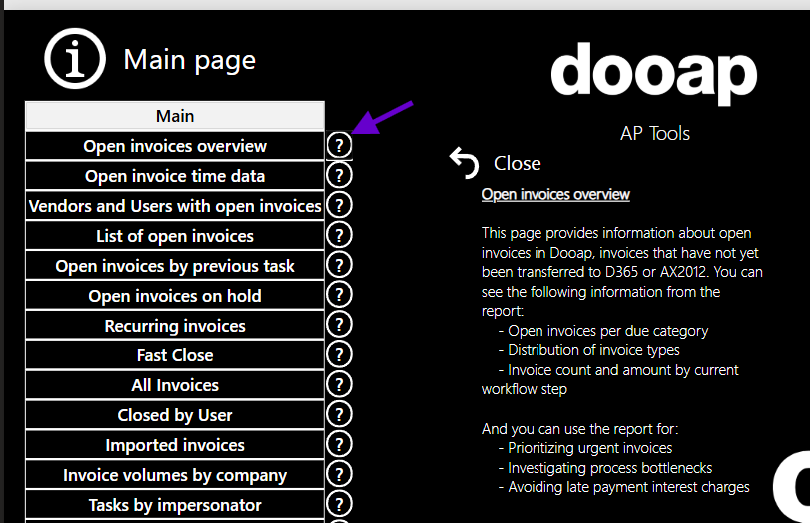810x523 pixels.
Task: Click the AP Tools subtitle
Action: tap(655, 133)
